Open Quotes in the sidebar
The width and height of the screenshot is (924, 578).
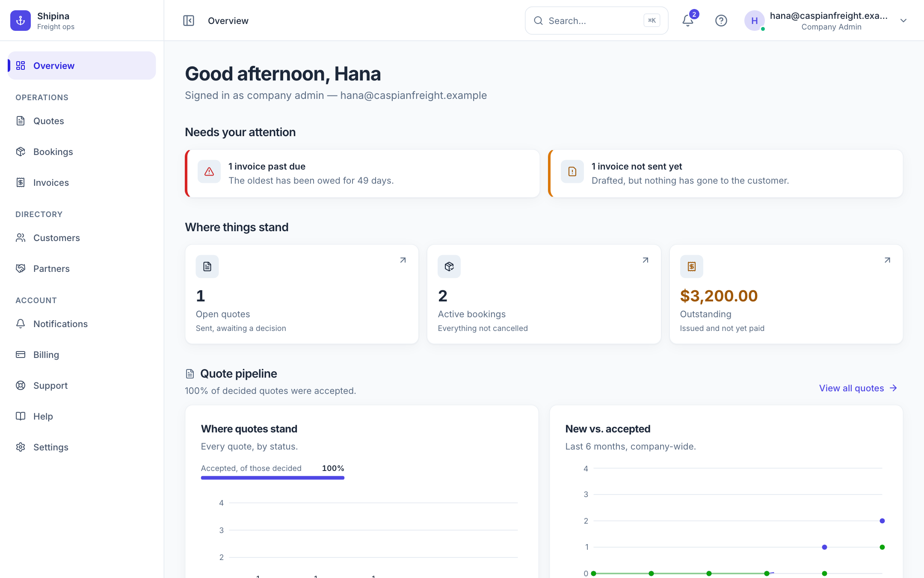[x=82, y=121]
